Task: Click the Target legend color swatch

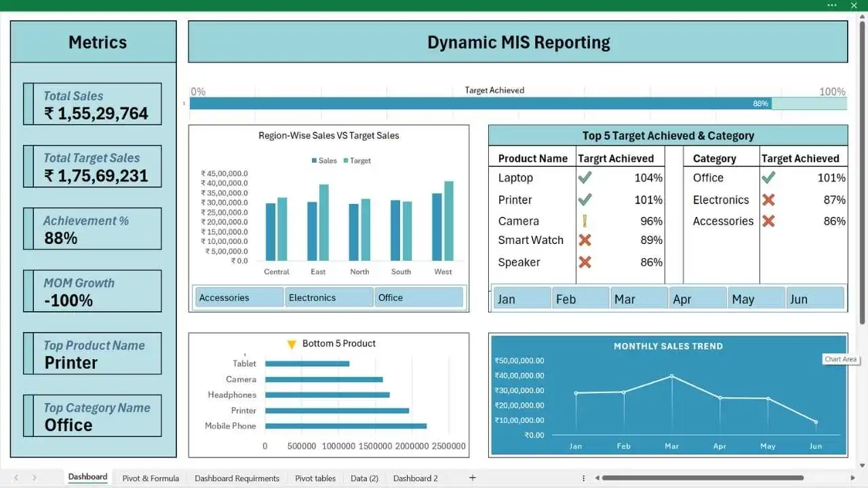Action: pyautogui.click(x=346, y=161)
